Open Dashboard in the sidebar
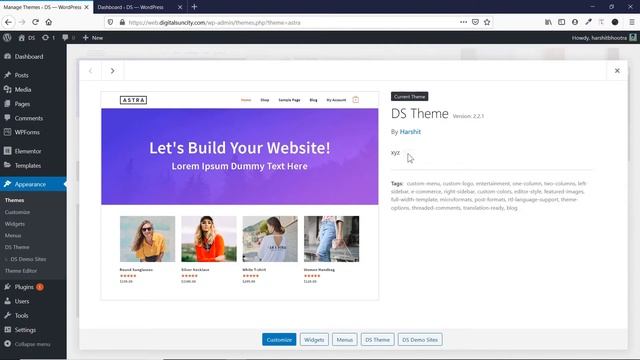This screenshot has height=360, width=640. pos(33,56)
